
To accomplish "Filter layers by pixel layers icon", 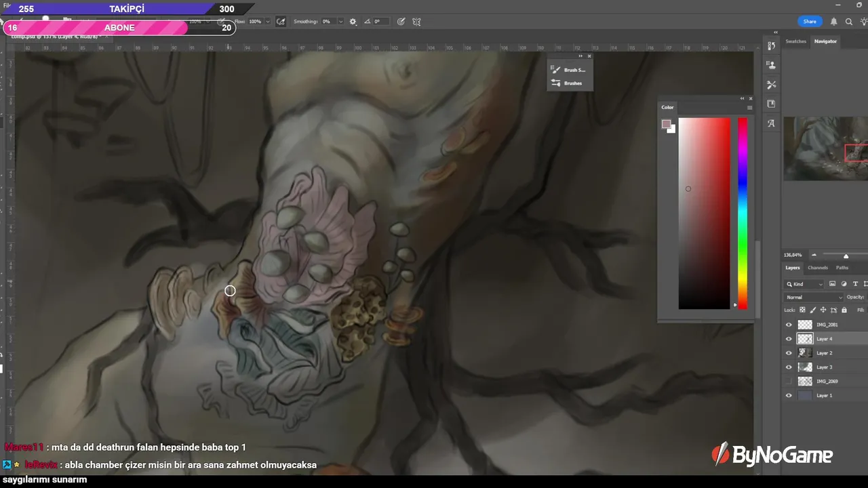I will click(x=832, y=284).
